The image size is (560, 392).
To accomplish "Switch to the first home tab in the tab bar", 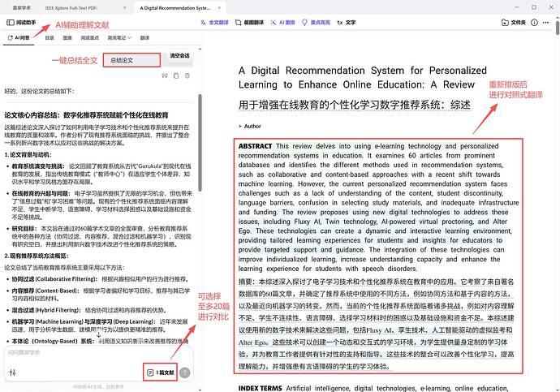I will pyautogui.click(x=22, y=8).
